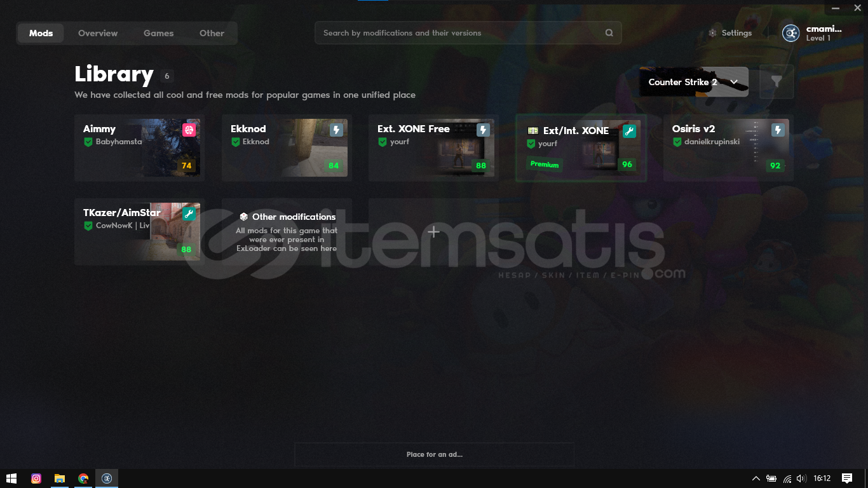Switch to the Overview tab
Viewport: 868px width, 488px height.
pyautogui.click(x=98, y=33)
